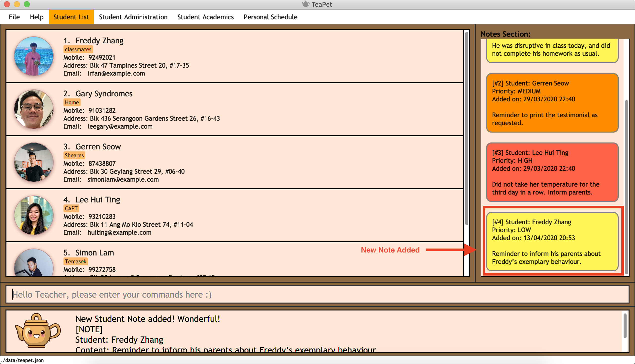This screenshot has width=635, height=364.
Task: Click the student name '5. Simon Lam'
Action: [x=89, y=252]
